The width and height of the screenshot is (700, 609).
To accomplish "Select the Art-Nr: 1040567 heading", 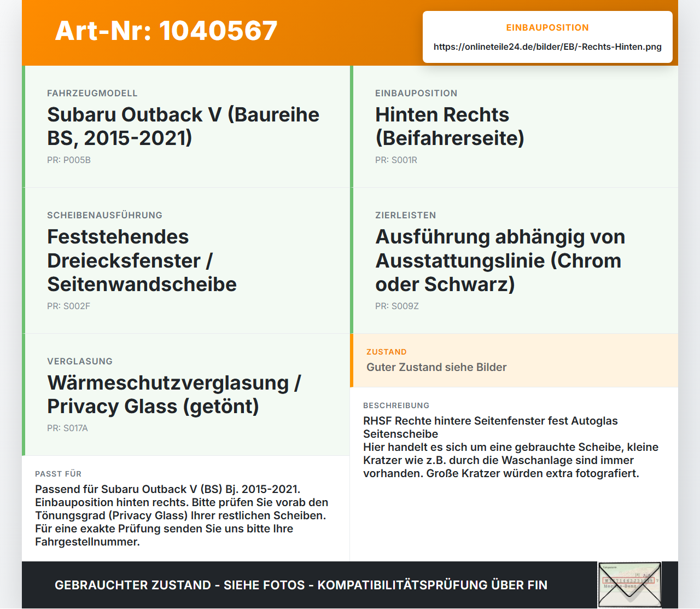I will (166, 31).
